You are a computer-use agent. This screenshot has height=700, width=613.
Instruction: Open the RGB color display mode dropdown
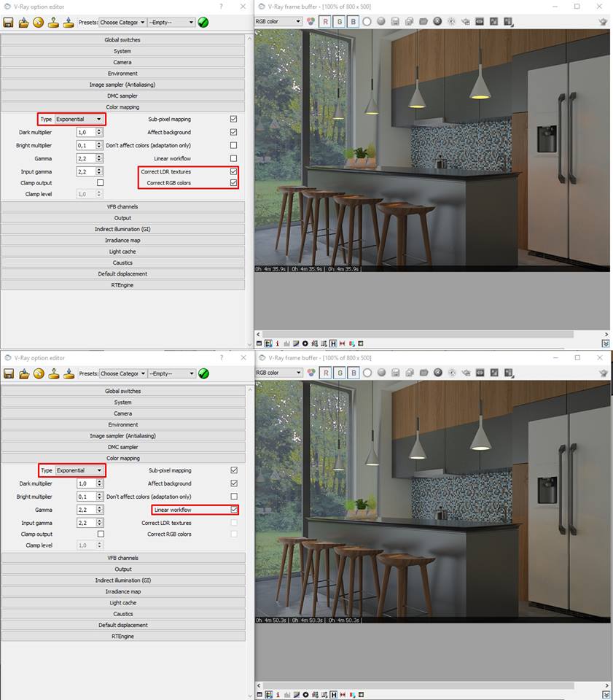click(x=278, y=21)
